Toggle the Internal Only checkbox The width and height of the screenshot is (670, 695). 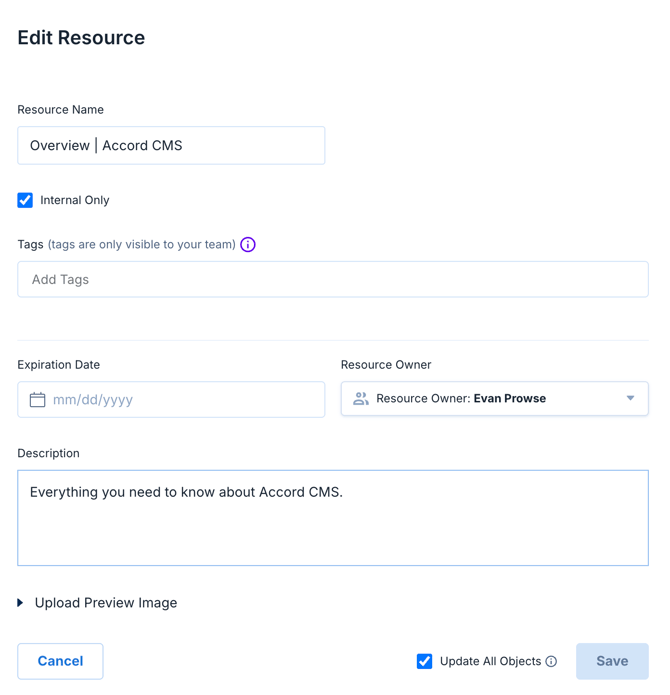click(25, 200)
